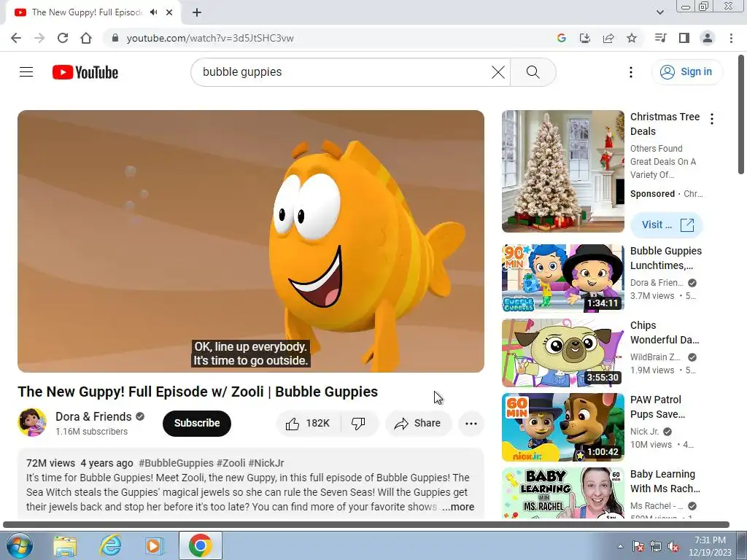Open more actions ellipsis under video

471,424
